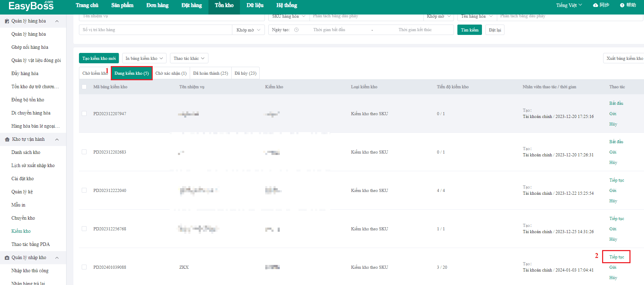644x285 pixels.
Task: Open Thao tác bằng PDA in sidebar
Action: point(30,245)
